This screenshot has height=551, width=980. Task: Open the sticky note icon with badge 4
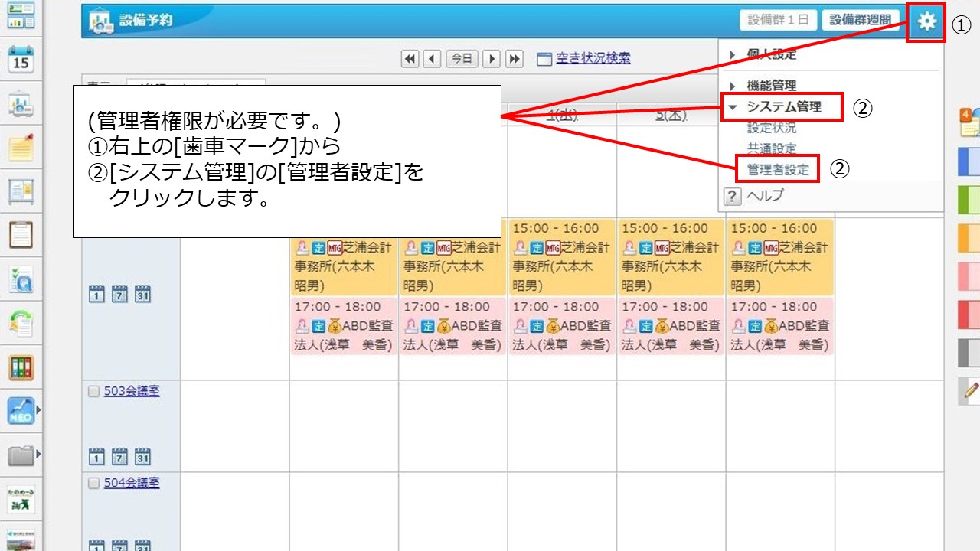pyautogui.click(x=969, y=122)
